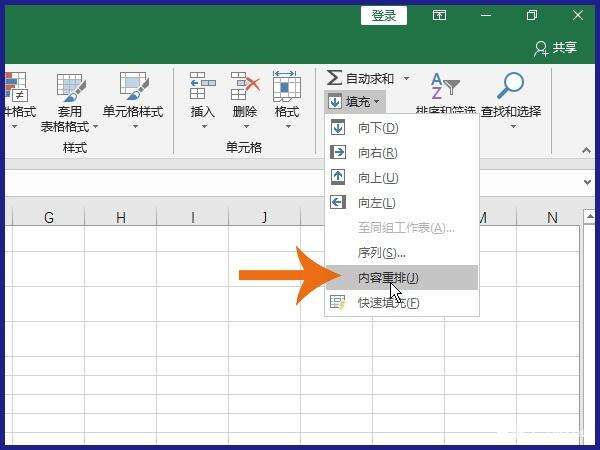600x450 pixels.
Task: Choose 向上(U) fill up
Action: [401, 178]
